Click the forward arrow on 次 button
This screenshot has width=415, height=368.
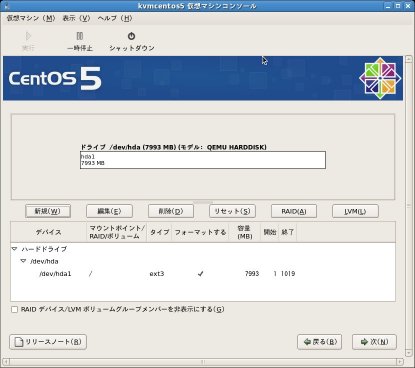point(364,342)
